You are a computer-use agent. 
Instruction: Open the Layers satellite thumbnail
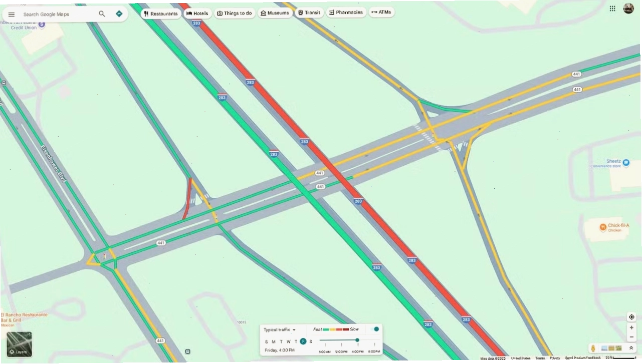coord(20,344)
